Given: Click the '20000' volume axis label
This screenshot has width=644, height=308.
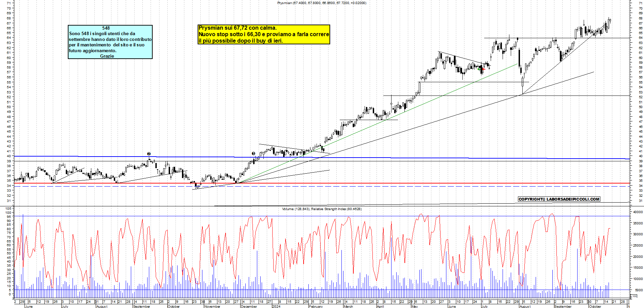Looking at the screenshot, I should point(638,256).
